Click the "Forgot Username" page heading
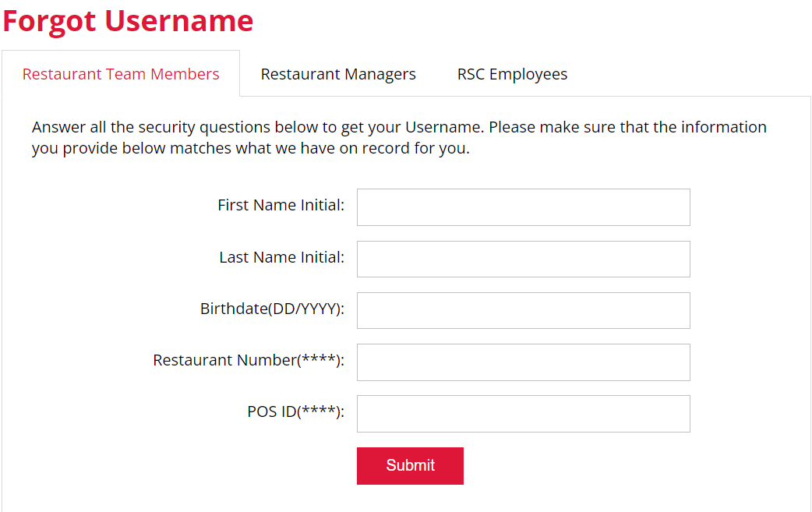 point(128,21)
